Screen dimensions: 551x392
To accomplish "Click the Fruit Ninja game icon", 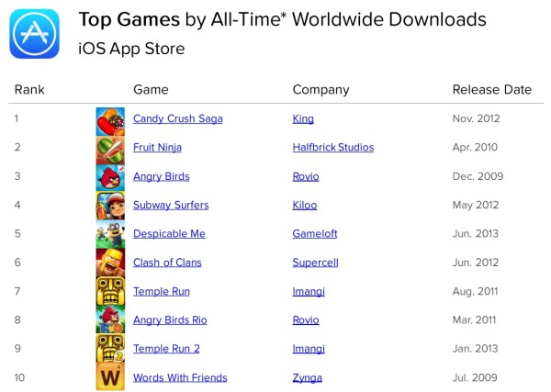I will coord(110,148).
